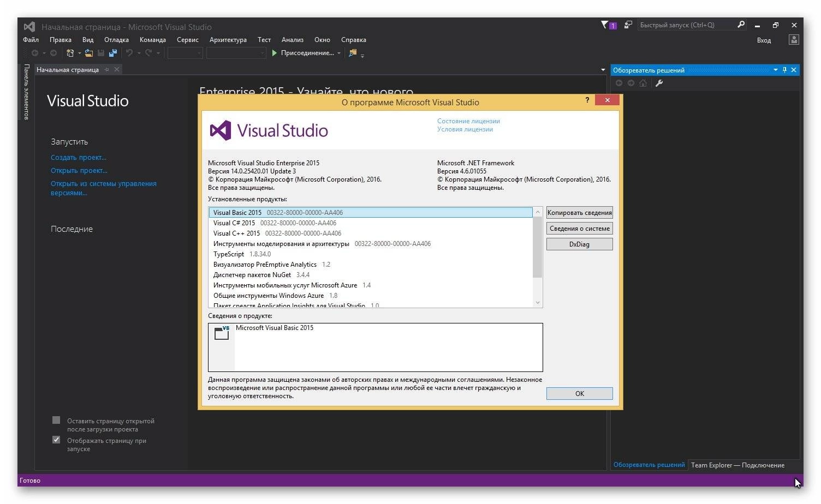Open the Undo history dropdown arrow
The width and height of the screenshot is (821, 504).
point(139,53)
